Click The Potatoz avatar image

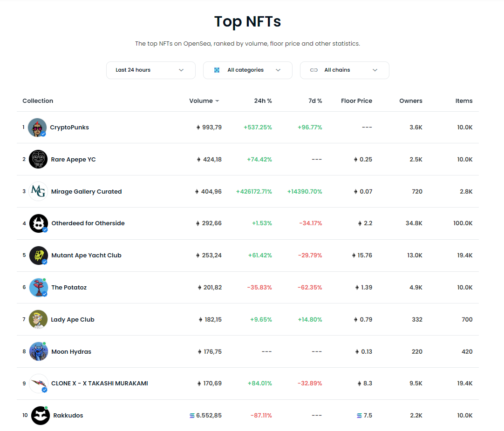39,288
